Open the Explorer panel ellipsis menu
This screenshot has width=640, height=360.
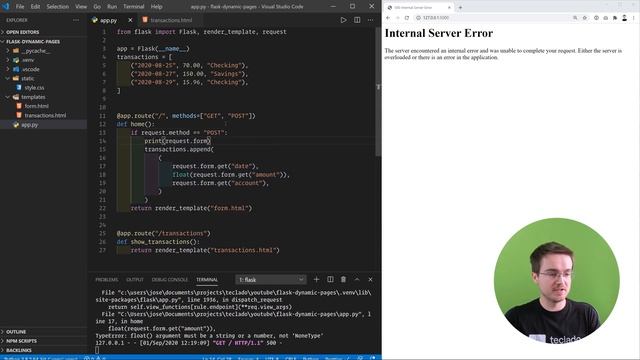(76, 20)
